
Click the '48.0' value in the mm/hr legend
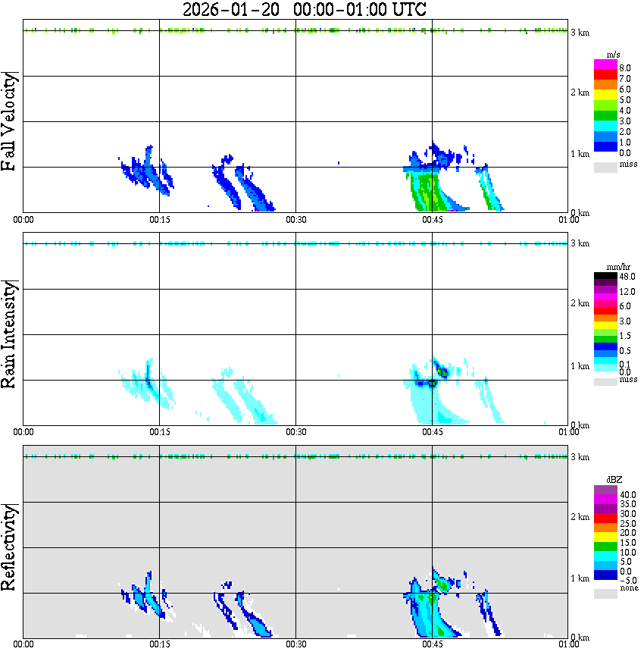(627, 277)
